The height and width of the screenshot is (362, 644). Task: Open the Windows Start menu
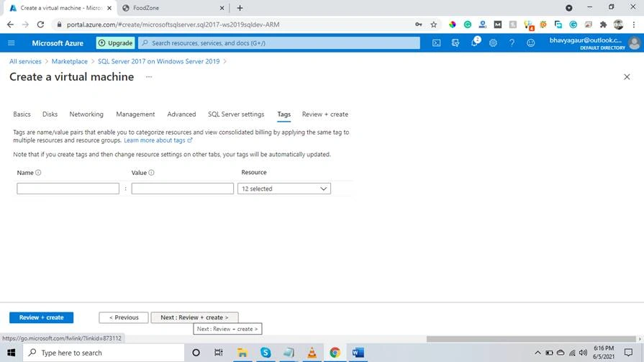11,353
